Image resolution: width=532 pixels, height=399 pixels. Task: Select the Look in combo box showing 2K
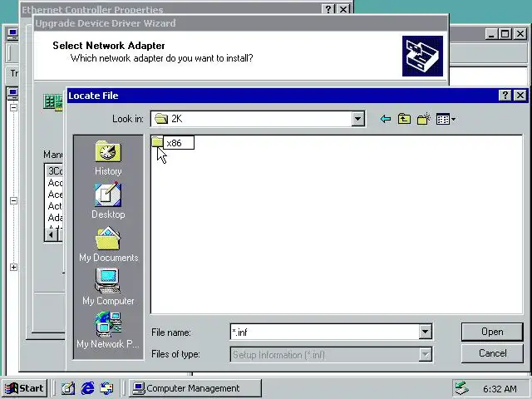[x=258, y=119]
